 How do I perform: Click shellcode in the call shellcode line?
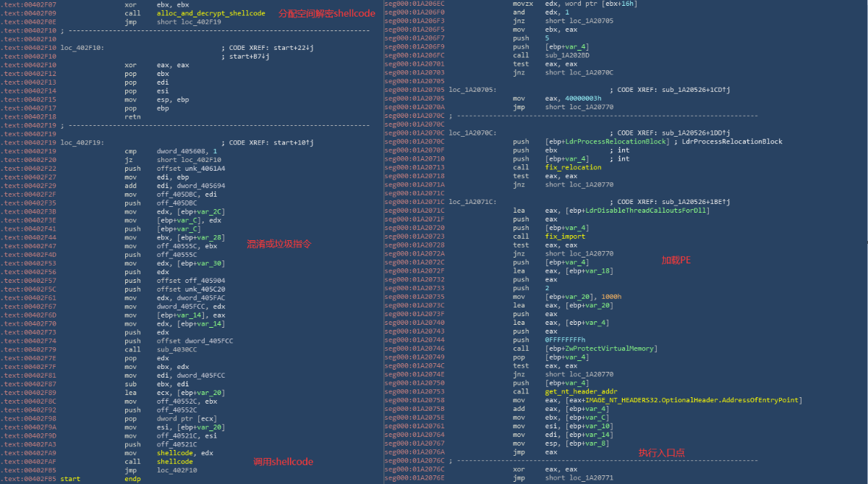coord(175,462)
